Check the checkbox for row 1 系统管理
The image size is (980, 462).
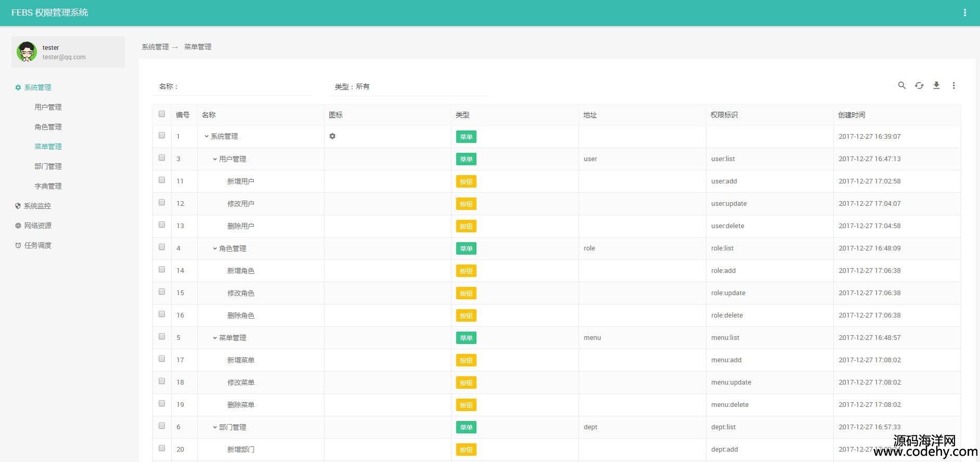pos(162,135)
